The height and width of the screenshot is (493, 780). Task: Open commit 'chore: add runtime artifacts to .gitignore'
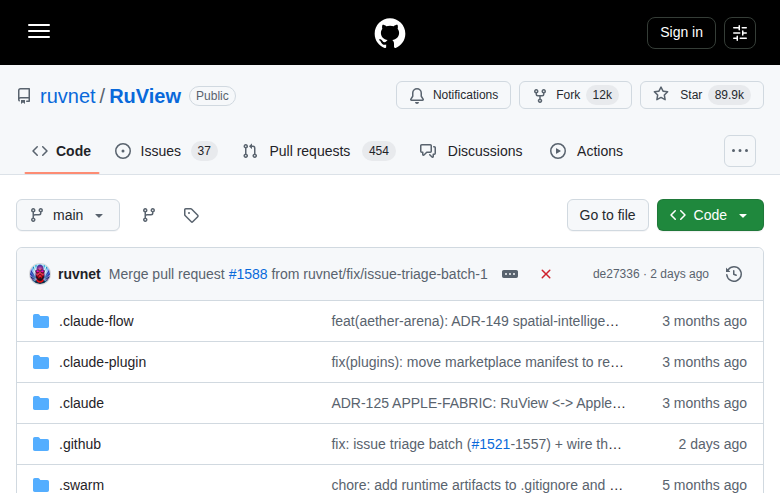point(477,485)
